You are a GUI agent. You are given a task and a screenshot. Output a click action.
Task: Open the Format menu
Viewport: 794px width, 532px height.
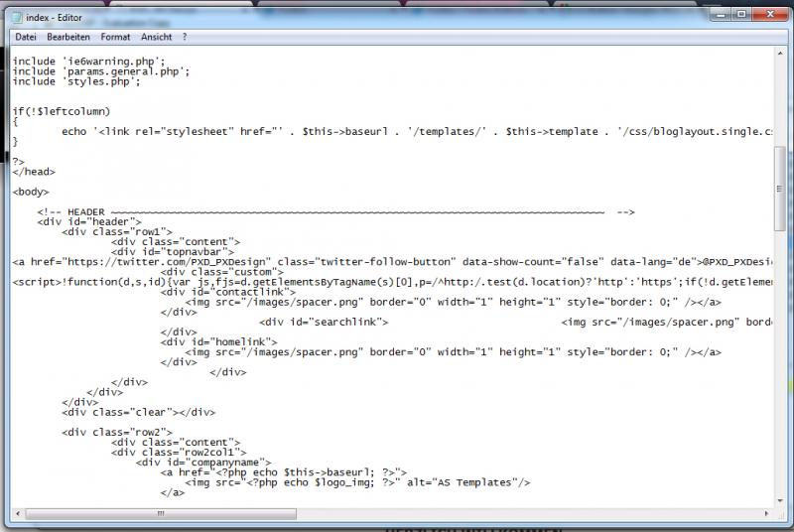pyautogui.click(x=115, y=37)
